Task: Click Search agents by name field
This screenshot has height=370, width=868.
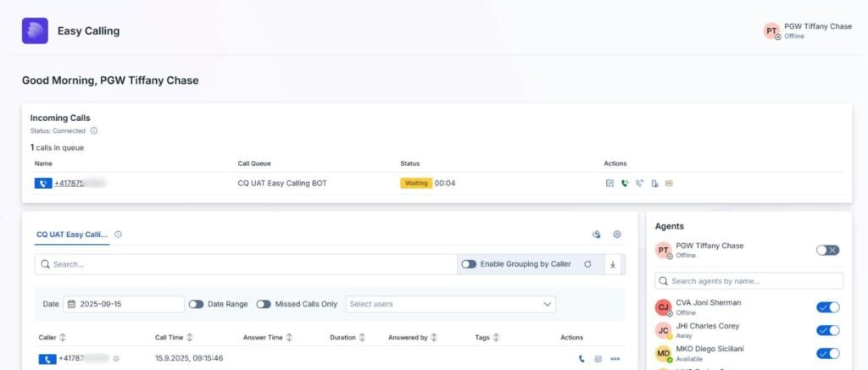Action: (x=749, y=281)
